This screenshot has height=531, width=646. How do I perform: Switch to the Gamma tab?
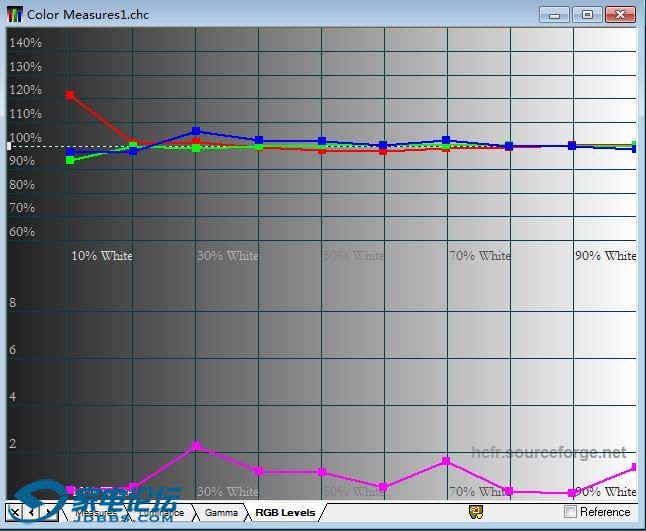(x=221, y=512)
